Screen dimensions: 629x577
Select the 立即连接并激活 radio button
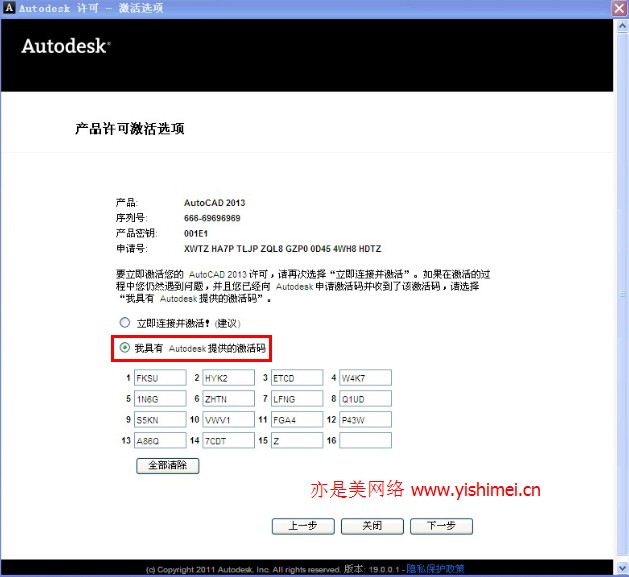(x=125, y=323)
